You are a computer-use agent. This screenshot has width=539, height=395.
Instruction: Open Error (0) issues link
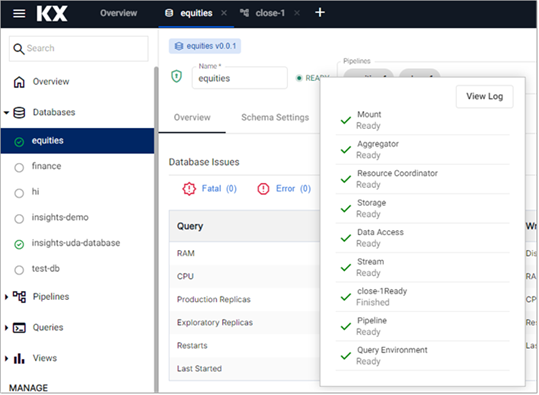(x=293, y=189)
